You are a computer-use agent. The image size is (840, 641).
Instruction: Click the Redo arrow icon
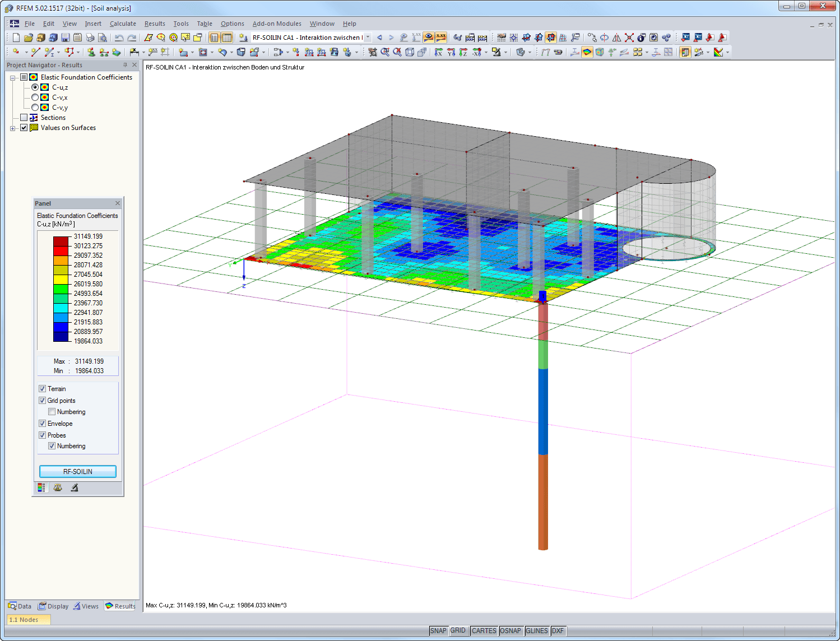coord(132,38)
